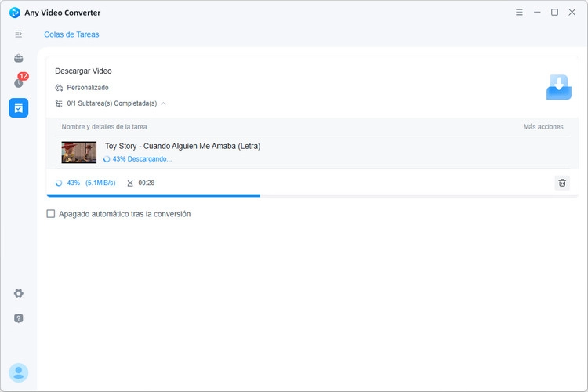The height and width of the screenshot is (392, 588).
Task: Click the user account avatar icon
Action: point(18,372)
